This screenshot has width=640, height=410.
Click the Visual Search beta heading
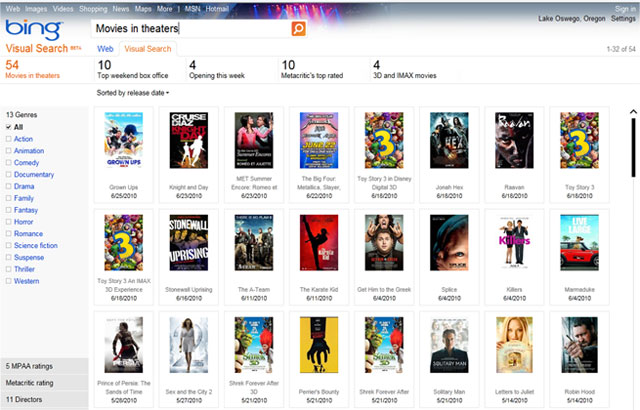coord(43,49)
